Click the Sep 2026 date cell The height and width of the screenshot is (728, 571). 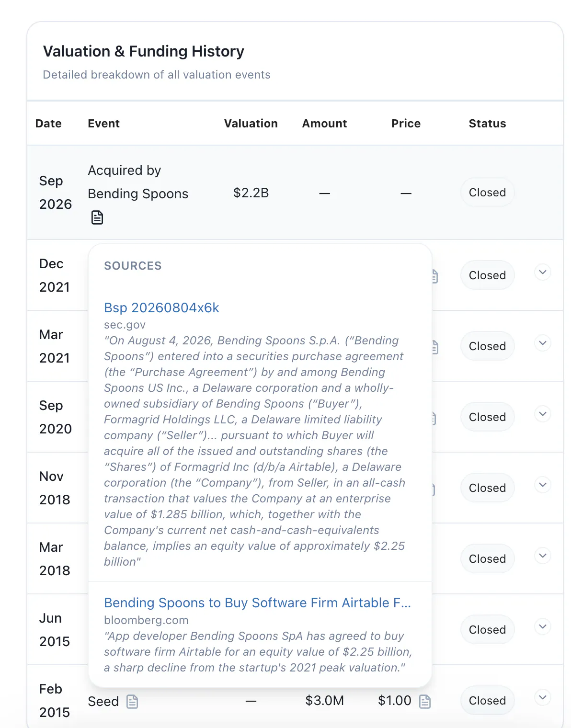(x=56, y=193)
